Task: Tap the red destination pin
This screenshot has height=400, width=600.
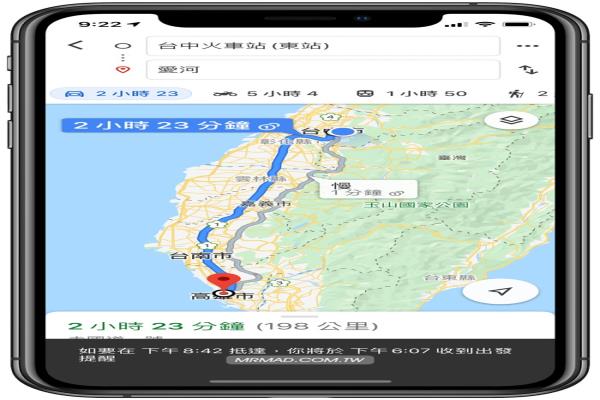Action: [223, 283]
